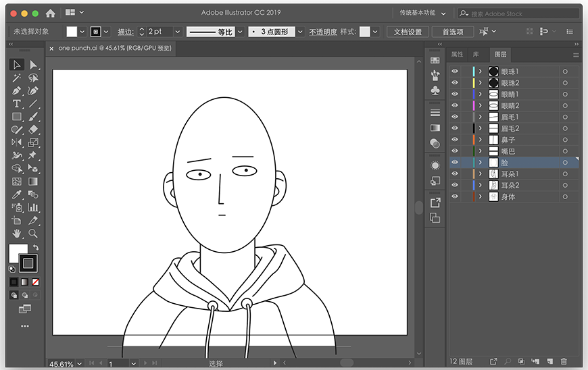Activate the Hand tool
588x370 pixels.
click(16, 234)
